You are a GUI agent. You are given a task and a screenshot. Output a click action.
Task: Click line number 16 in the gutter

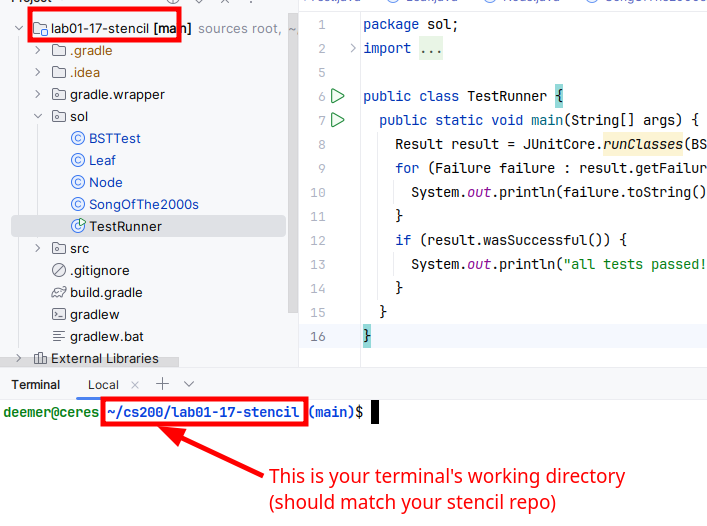coord(318,336)
